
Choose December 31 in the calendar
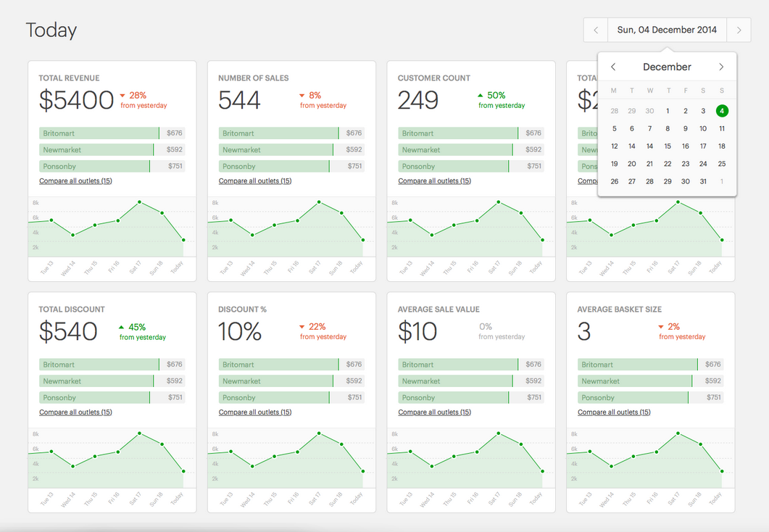pyautogui.click(x=703, y=181)
